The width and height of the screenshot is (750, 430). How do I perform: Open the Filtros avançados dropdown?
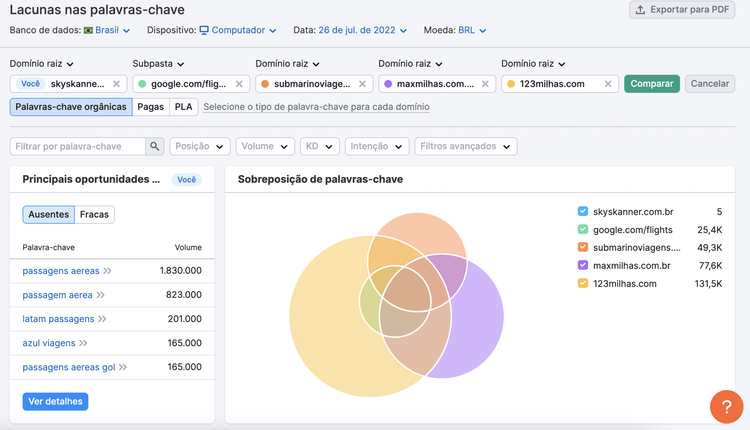click(x=466, y=146)
